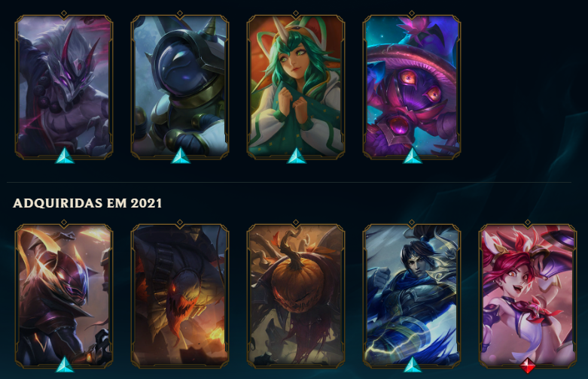Click teal gem below blue lightning warrior
This screenshot has height=379, width=588.
412,365
